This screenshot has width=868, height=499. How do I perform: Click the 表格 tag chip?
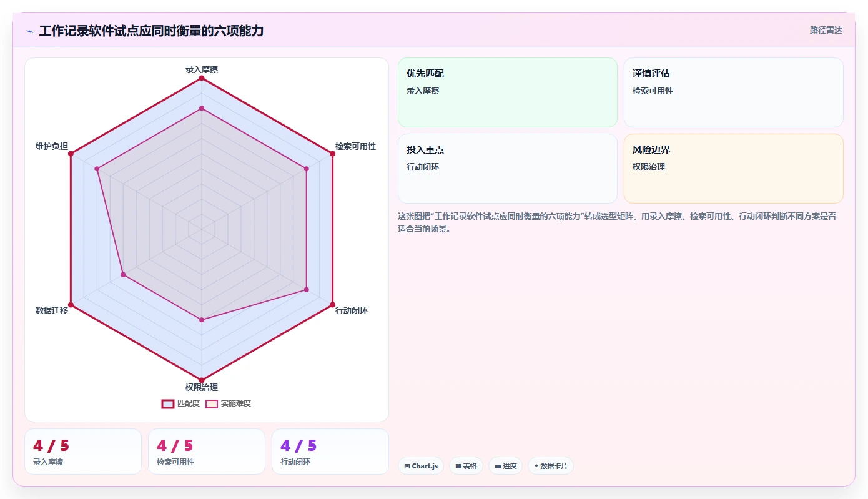pos(466,466)
